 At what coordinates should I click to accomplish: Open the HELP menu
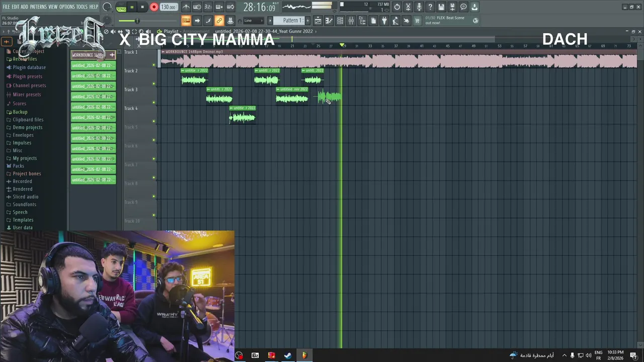coord(94,7)
